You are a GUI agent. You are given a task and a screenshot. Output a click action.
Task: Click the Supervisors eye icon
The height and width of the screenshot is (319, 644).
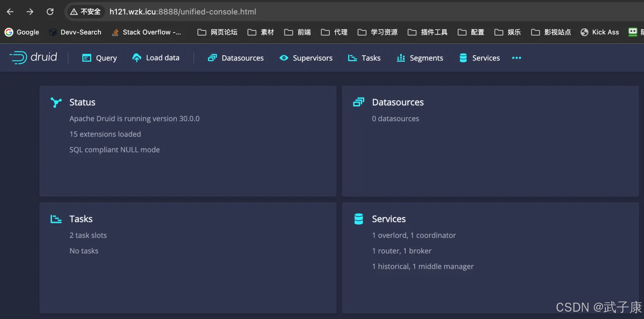click(x=284, y=58)
